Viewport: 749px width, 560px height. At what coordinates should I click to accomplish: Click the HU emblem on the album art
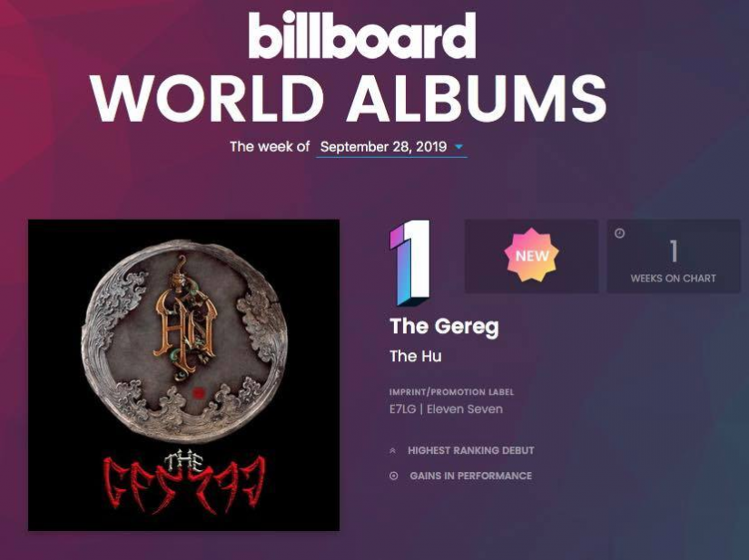[185, 319]
